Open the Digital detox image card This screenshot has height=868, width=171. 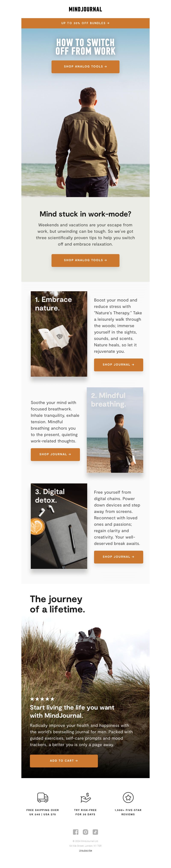(59, 526)
